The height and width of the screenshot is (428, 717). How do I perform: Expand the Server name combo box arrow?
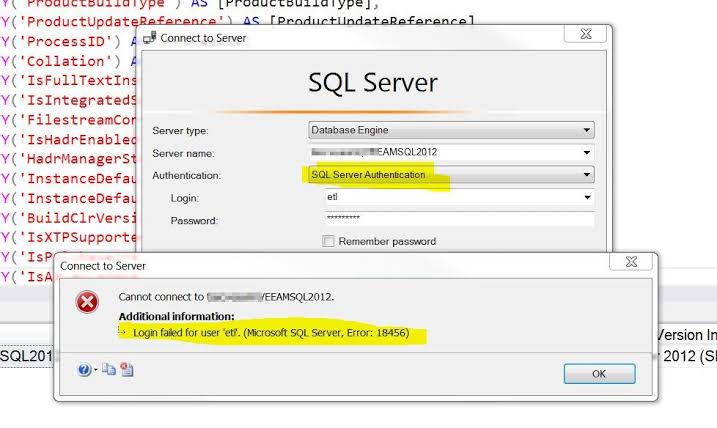[x=586, y=152]
